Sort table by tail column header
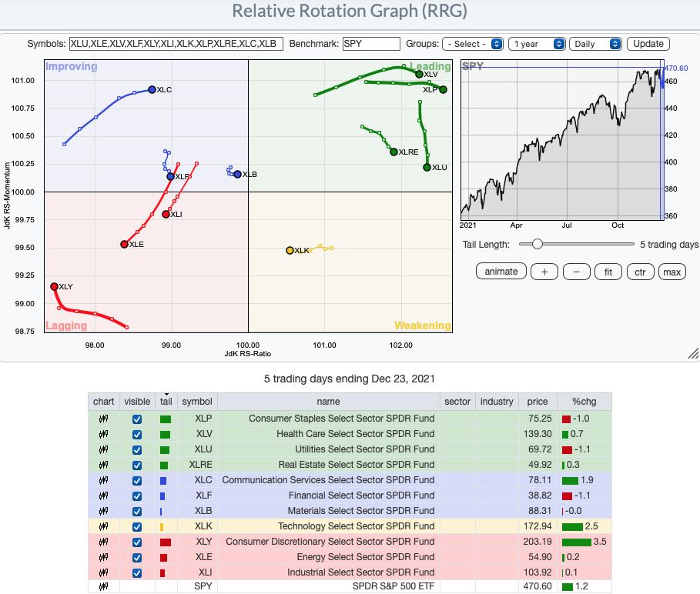The image size is (700, 594). (166, 402)
